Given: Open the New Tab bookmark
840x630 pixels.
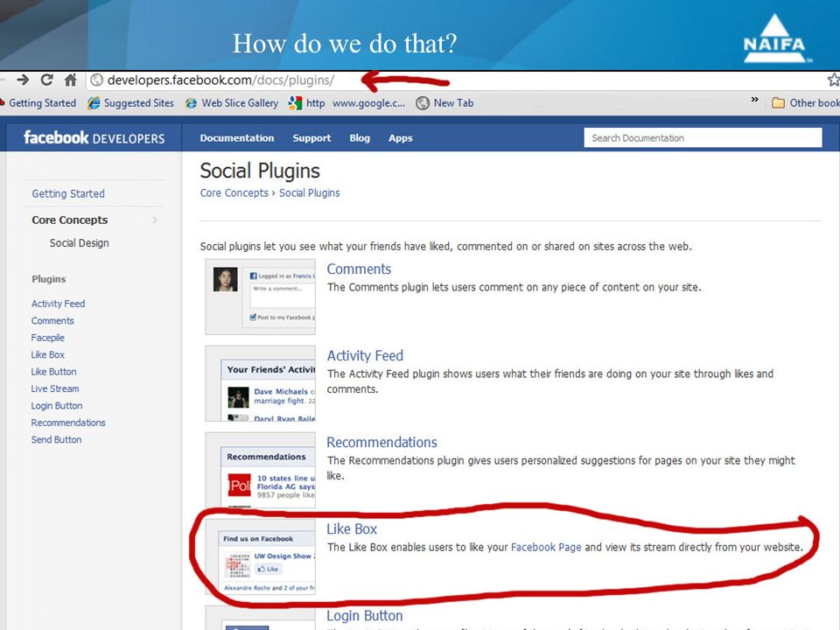Looking at the screenshot, I should 445,103.
